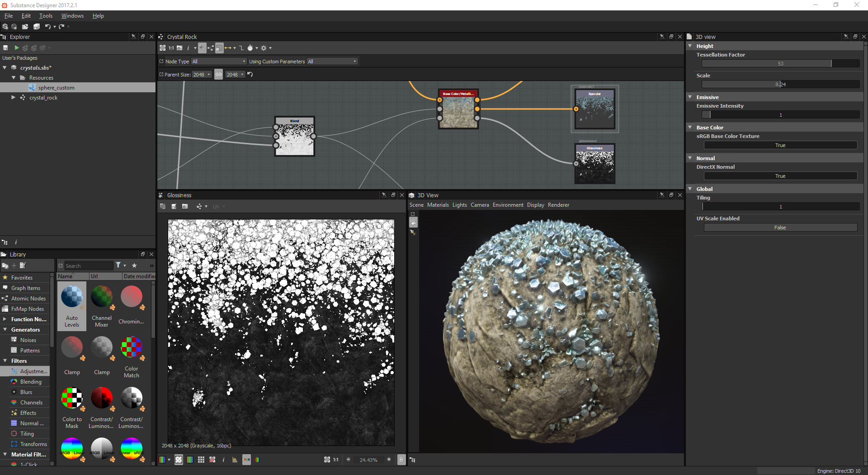
Task: Click the camera screenshot icon in Crystal Rock toolbar
Action: (x=179, y=47)
